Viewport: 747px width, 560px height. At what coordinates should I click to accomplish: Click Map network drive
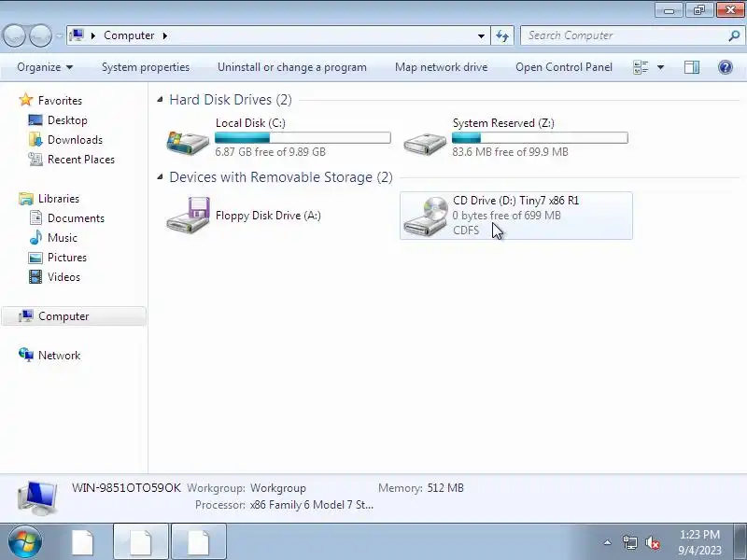[441, 67]
